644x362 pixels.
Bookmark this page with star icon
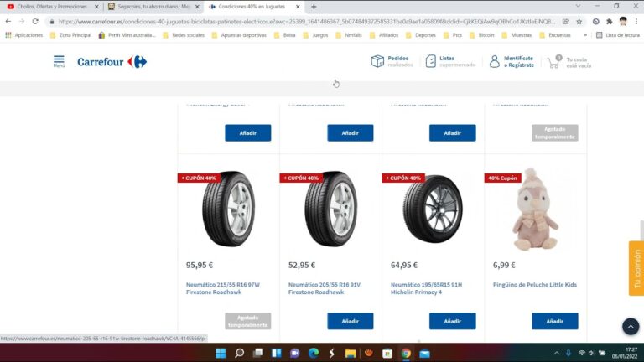pyautogui.click(x=579, y=21)
